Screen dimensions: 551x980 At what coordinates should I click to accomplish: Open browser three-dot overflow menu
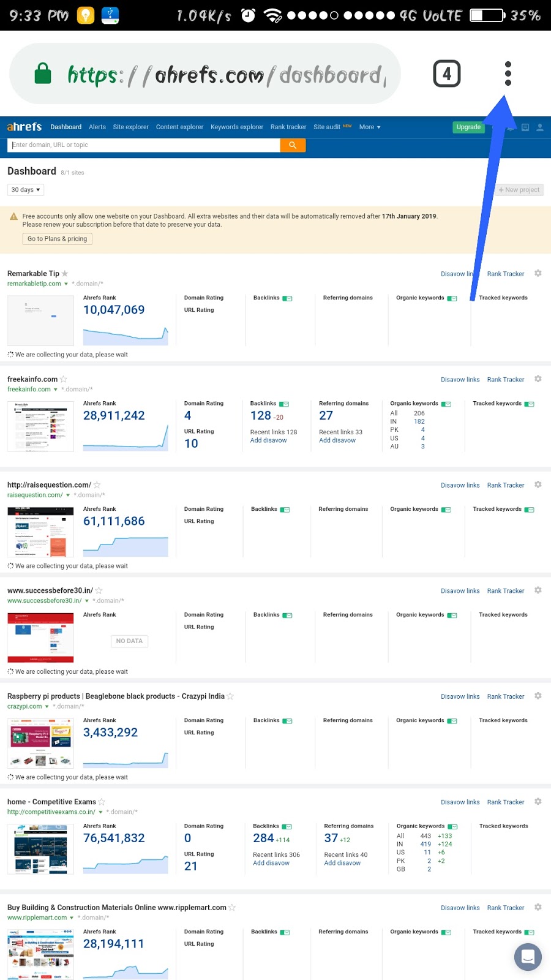tap(508, 74)
